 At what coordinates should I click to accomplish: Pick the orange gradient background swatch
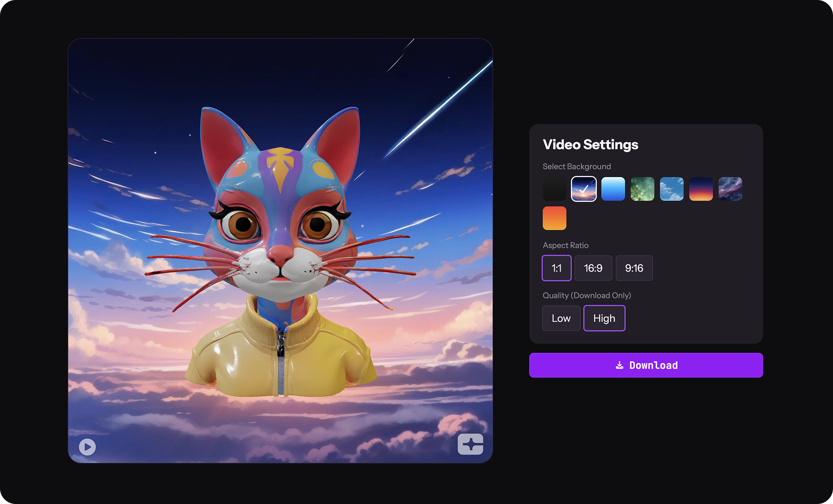pos(554,218)
